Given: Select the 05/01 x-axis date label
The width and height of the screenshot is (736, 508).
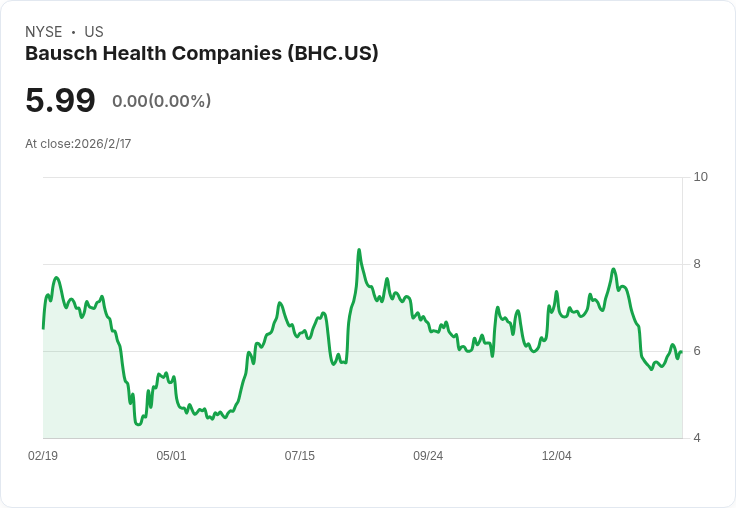Looking at the screenshot, I should 171,456.
